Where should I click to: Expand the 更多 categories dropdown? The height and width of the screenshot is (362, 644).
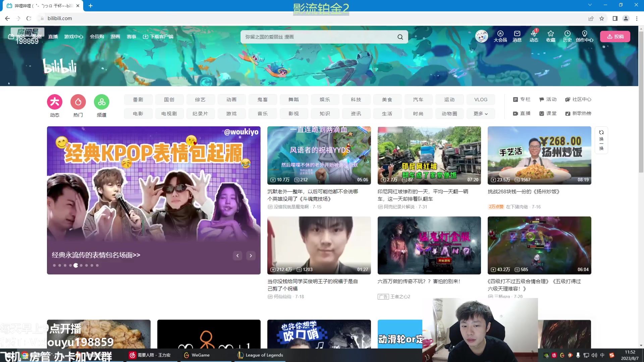(x=481, y=114)
